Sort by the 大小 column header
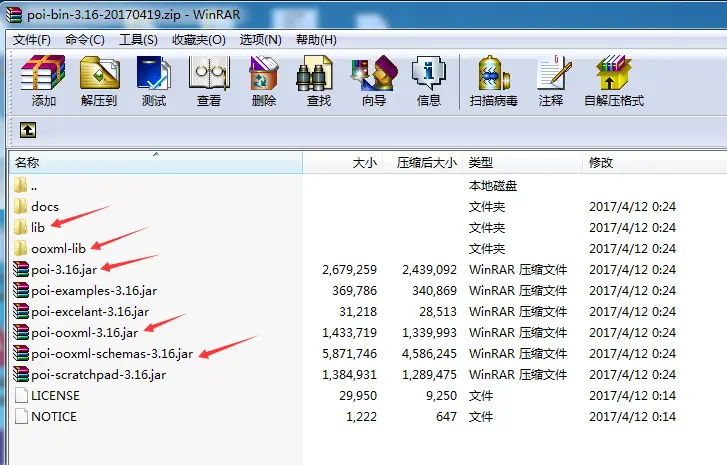This screenshot has height=465, width=727. click(x=343, y=163)
